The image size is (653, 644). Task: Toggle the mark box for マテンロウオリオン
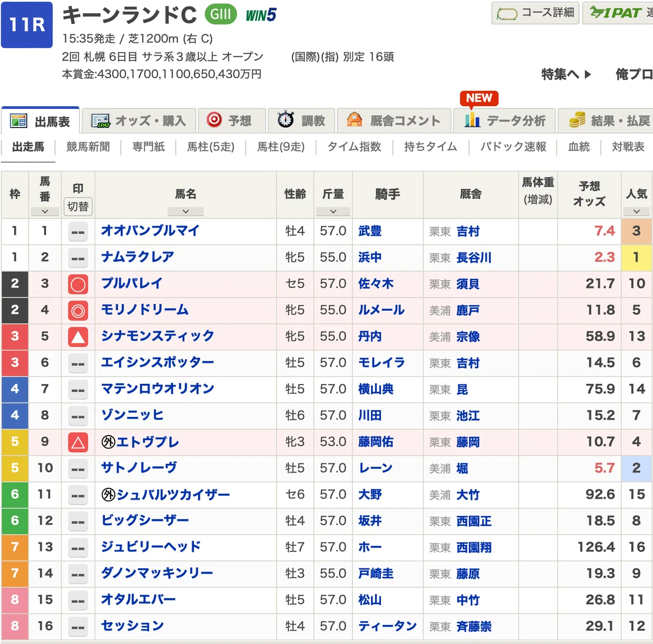click(78, 390)
